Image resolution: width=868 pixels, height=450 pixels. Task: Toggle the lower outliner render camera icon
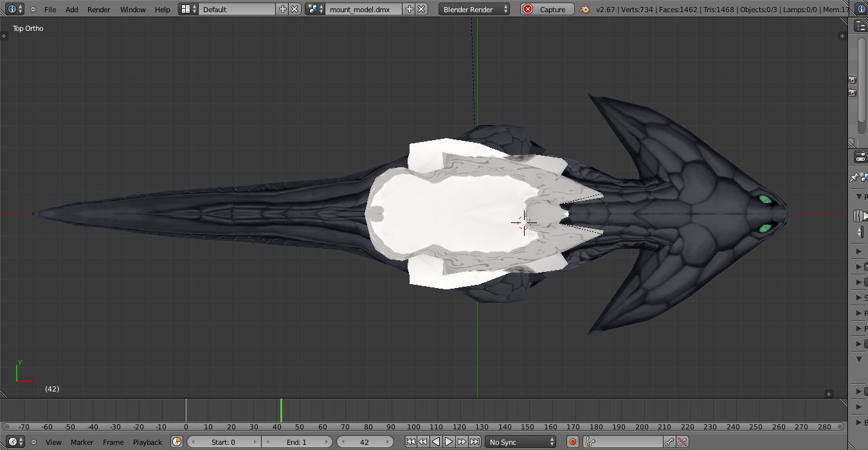[852, 93]
